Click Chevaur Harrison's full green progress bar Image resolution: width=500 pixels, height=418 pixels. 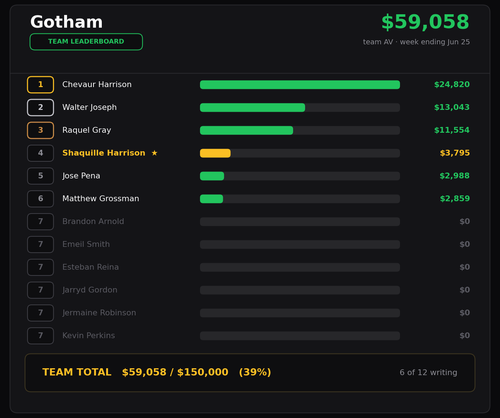tap(300, 85)
